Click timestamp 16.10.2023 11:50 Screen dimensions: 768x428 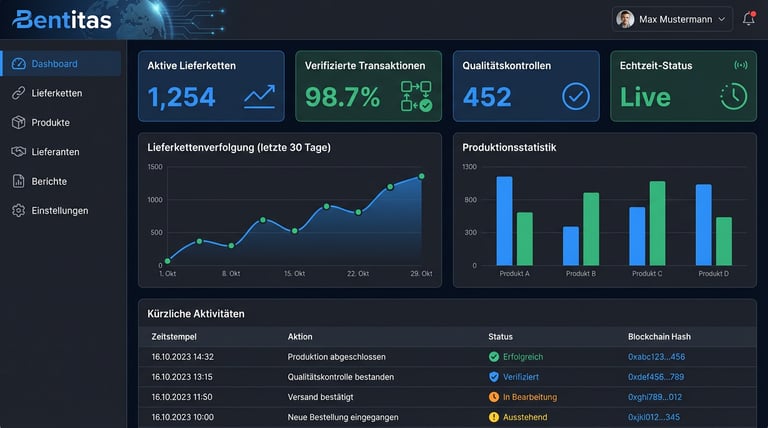(182, 397)
